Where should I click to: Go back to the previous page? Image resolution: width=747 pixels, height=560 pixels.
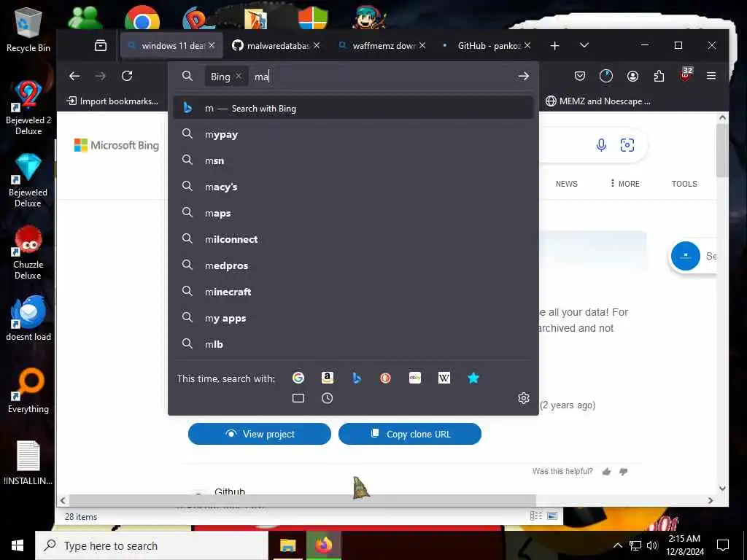[74, 76]
